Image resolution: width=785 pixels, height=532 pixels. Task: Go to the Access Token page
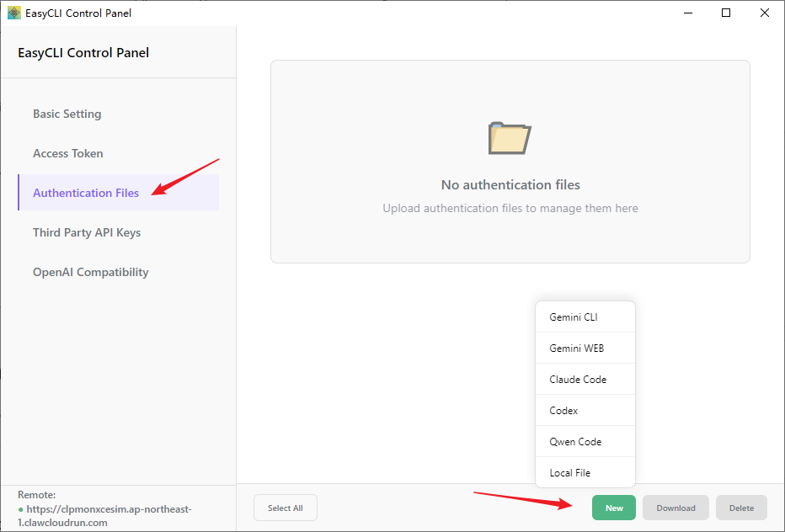(67, 153)
